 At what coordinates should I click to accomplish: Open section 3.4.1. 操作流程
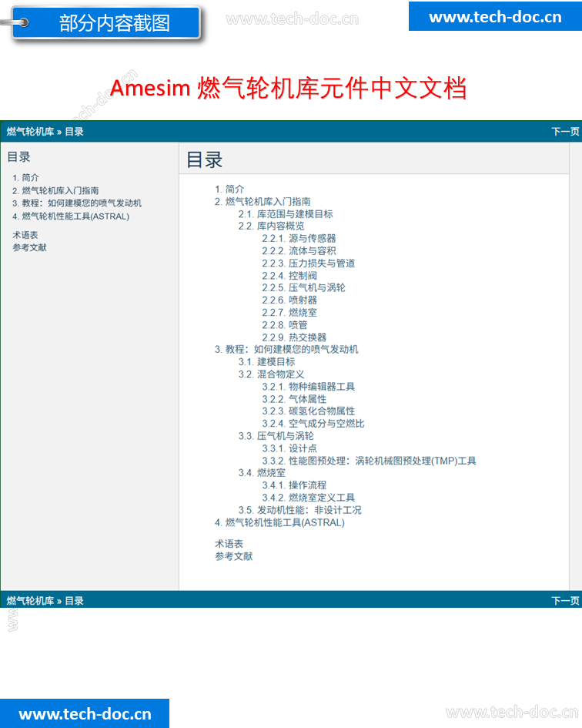click(294, 485)
